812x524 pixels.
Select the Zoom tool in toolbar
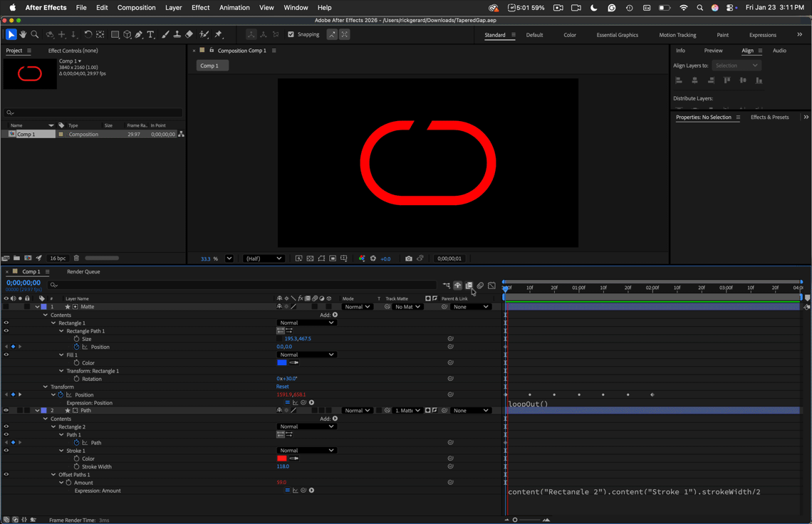(x=35, y=34)
